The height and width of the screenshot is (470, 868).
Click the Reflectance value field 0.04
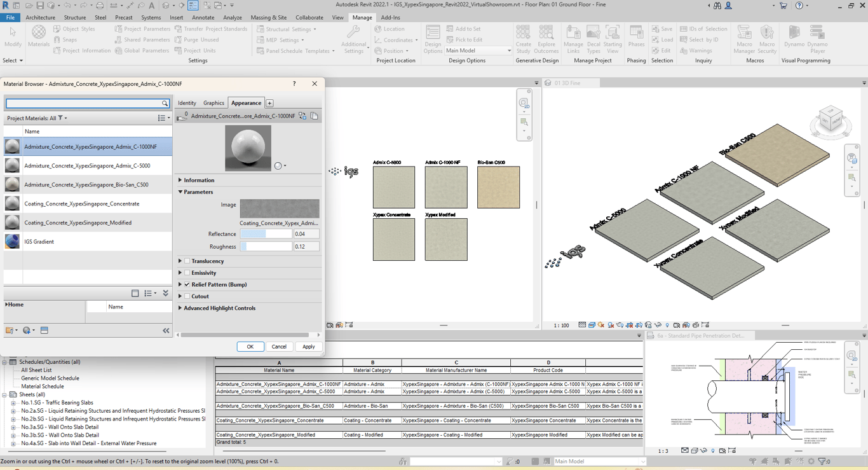pos(306,234)
